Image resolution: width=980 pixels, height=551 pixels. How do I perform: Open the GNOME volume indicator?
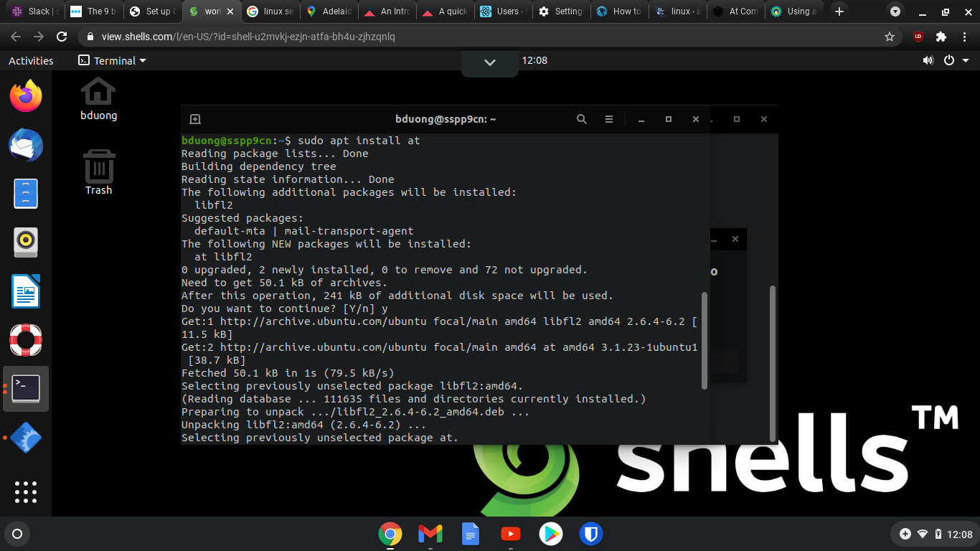[x=928, y=61]
